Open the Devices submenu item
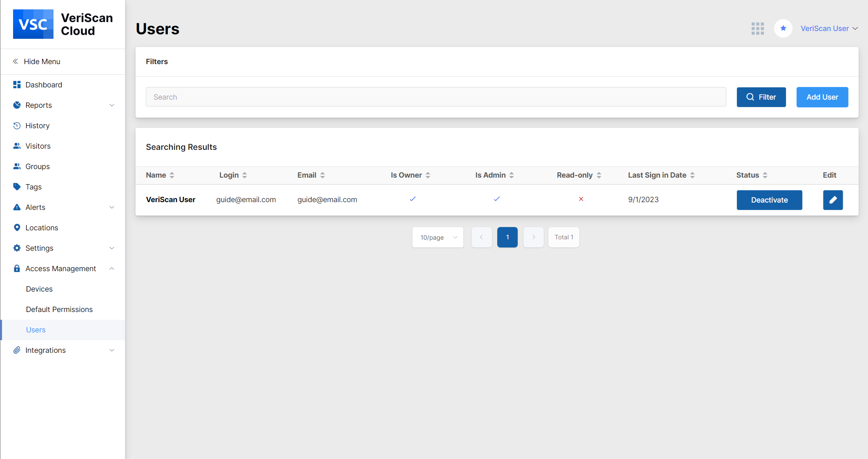Image resolution: width=868 pixels, height=459 pixels. coord(63,289)
